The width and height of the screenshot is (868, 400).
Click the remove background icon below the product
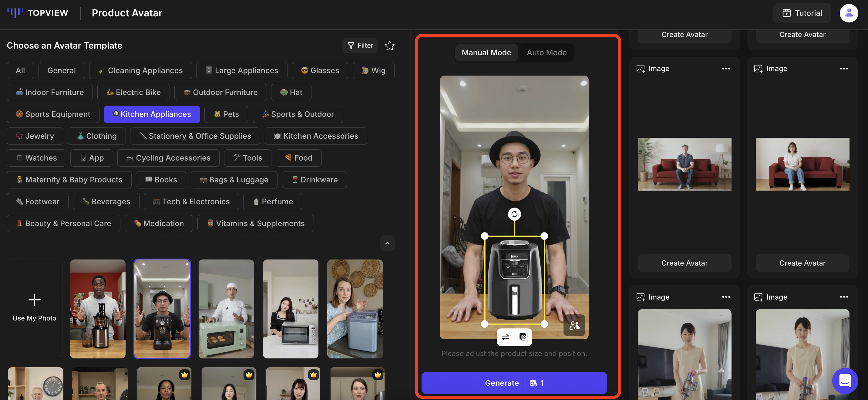(x=523, y=337)
